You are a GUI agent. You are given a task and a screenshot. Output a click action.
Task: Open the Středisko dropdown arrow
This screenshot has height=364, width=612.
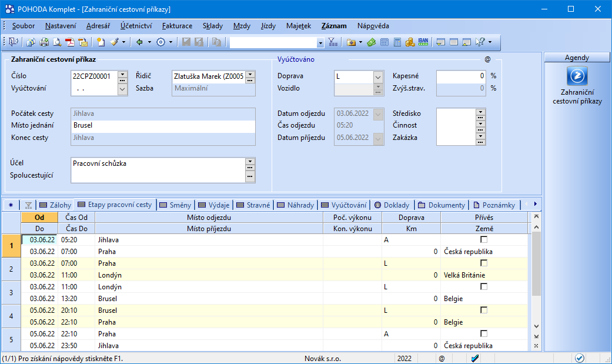(x=480, y=112)
